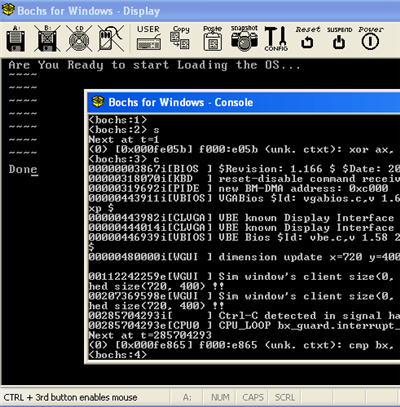Click the floppy A: drive icon
This screenshot has height=407, width=400.
coord(16,38)
